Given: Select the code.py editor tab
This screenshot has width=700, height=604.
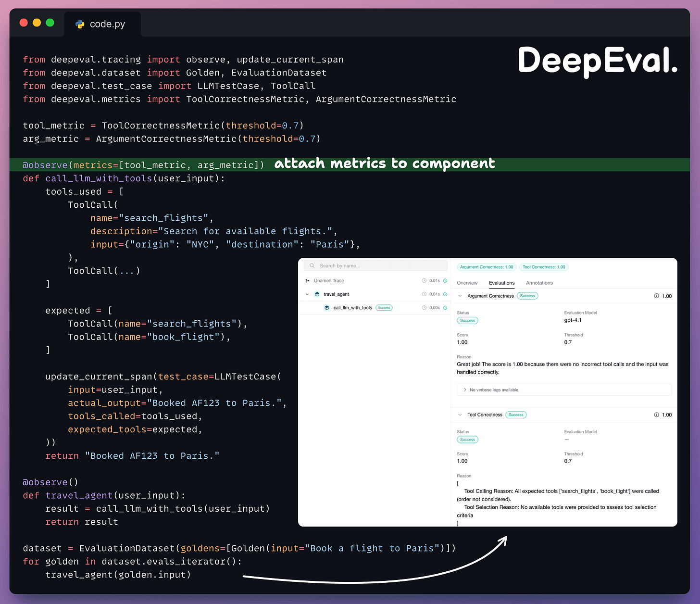Looking at the screenshot, I should [102, 24].
